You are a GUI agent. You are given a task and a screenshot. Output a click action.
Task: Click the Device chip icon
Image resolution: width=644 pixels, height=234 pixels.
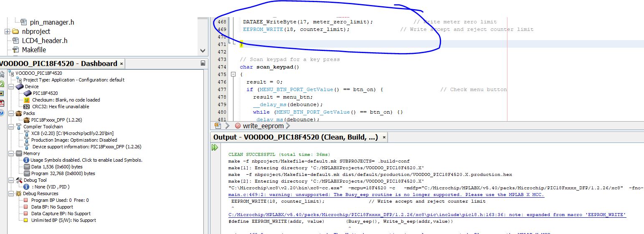(x=19, y=86)
